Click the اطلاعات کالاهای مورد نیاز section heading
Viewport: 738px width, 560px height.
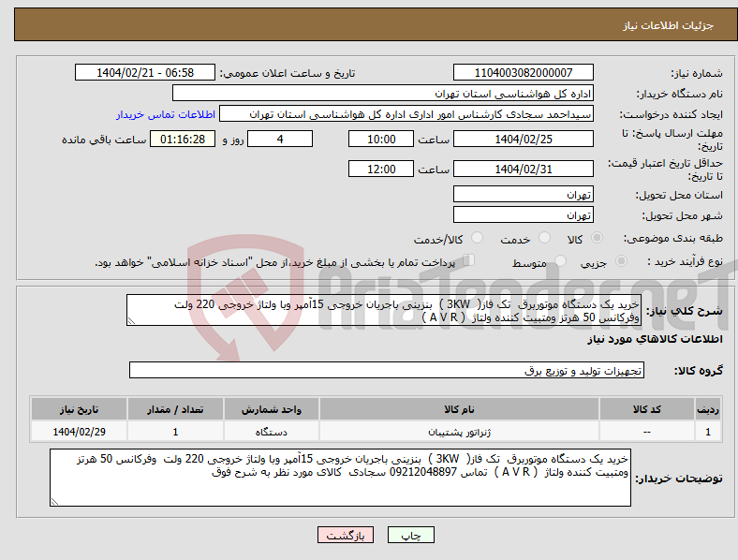[655, 339]
